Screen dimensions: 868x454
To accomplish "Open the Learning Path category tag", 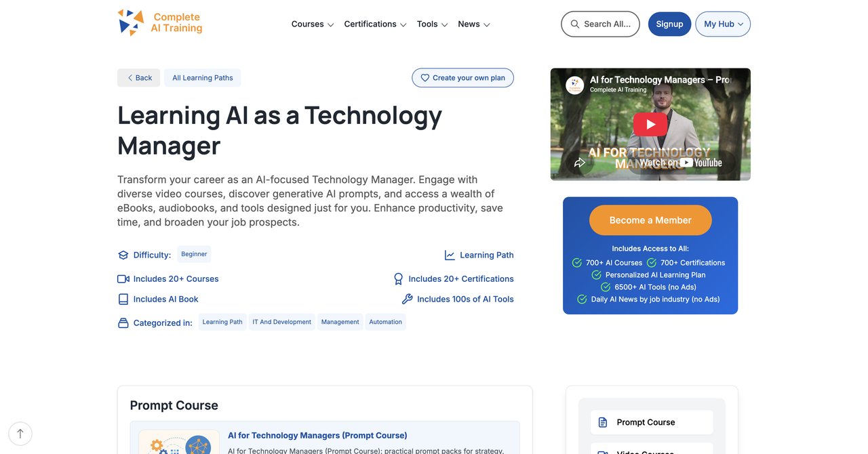I will pyautogui.click(x=222, y=322).
